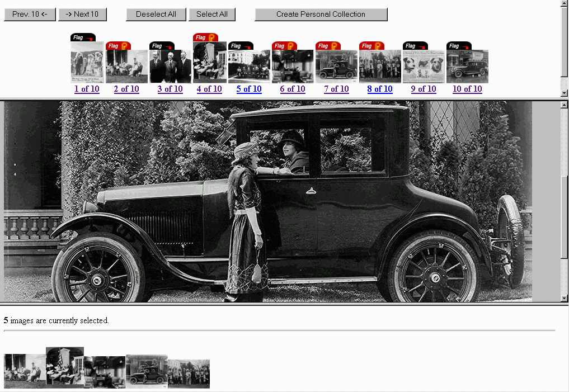Load the next 10 images

(x=82, y=15)
